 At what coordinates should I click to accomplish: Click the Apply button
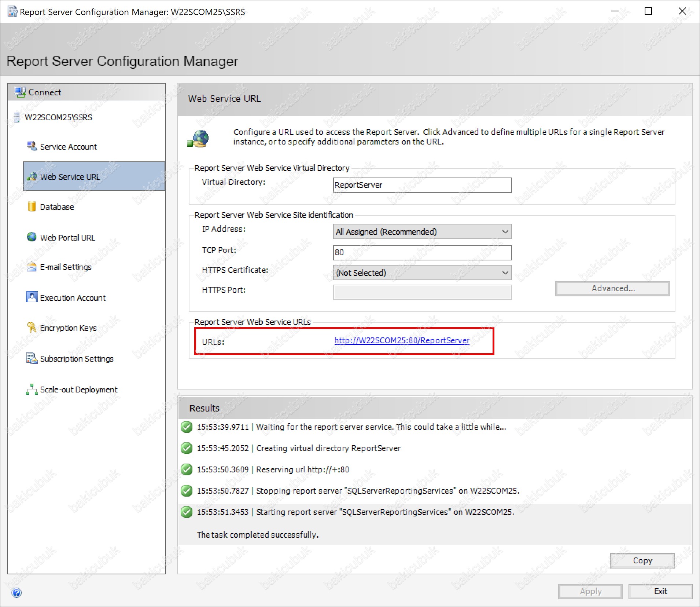(590, 591)
